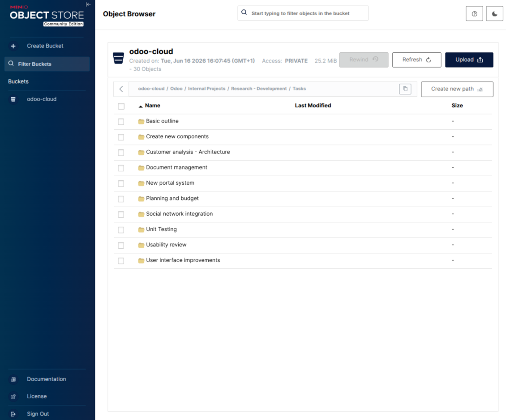
Task: Navigate to odoo-cloud in the breadcrumb
Action: [x=151, y=89]
